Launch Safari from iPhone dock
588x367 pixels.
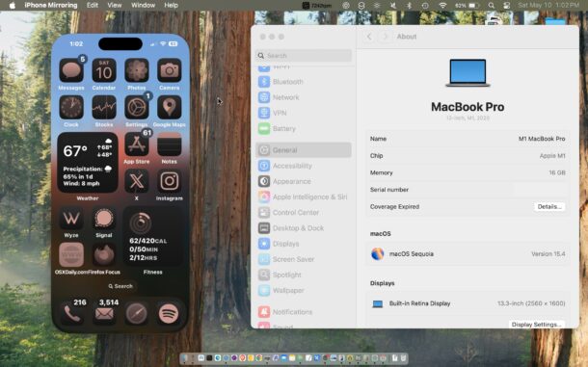click(x=136, y=313)
